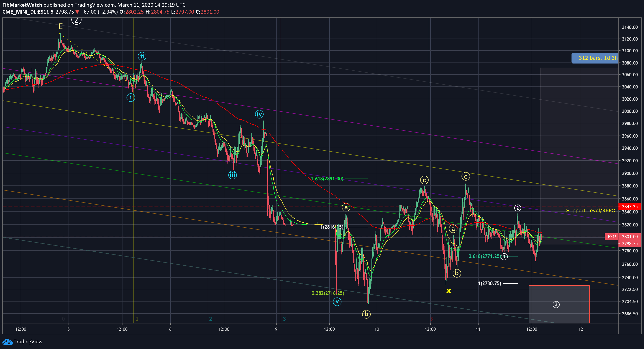Click the 0.618(2771.25) fib level label

[484, 256]
